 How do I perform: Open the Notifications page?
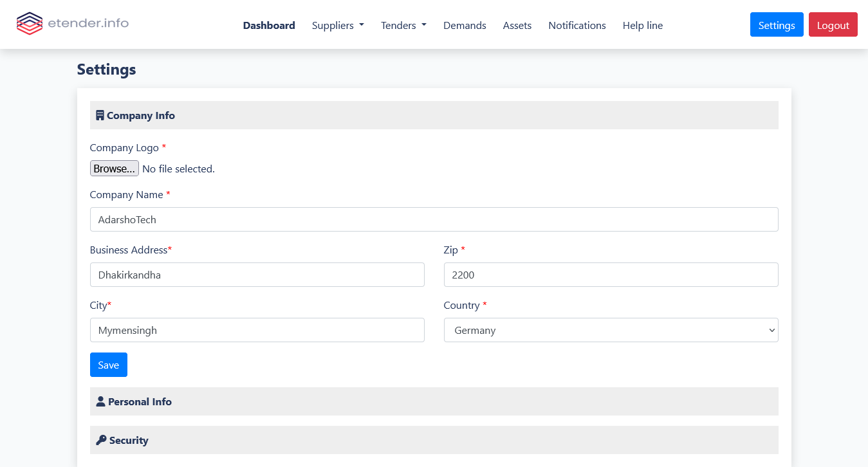coord(577,25)
